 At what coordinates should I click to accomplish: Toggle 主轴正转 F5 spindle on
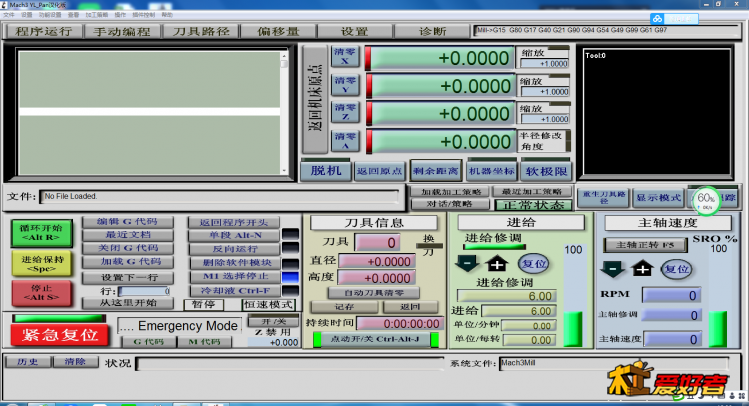[645, 245]
